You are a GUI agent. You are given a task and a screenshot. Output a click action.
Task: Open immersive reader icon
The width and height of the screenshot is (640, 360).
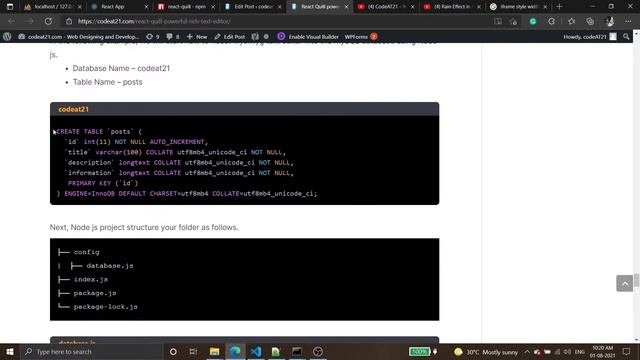(498, 21)
